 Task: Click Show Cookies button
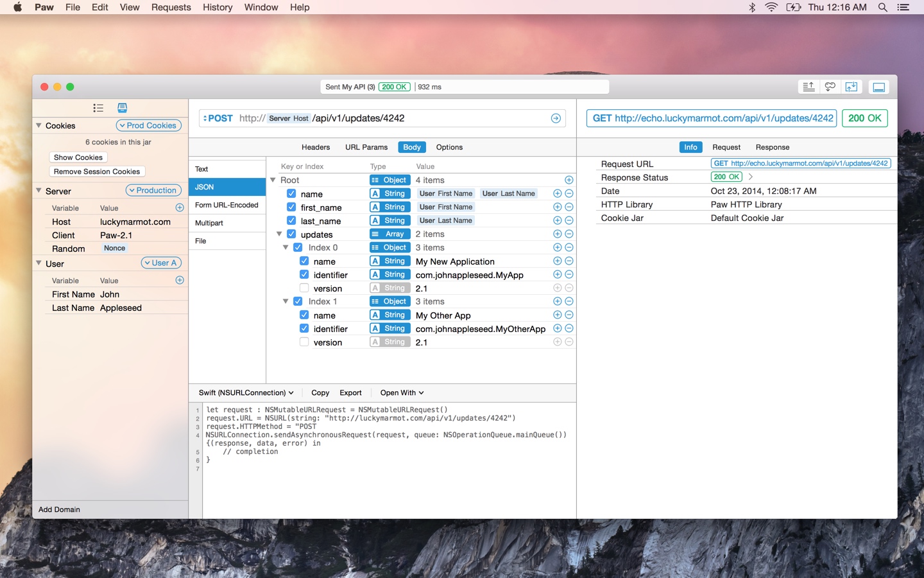[78, 157]
